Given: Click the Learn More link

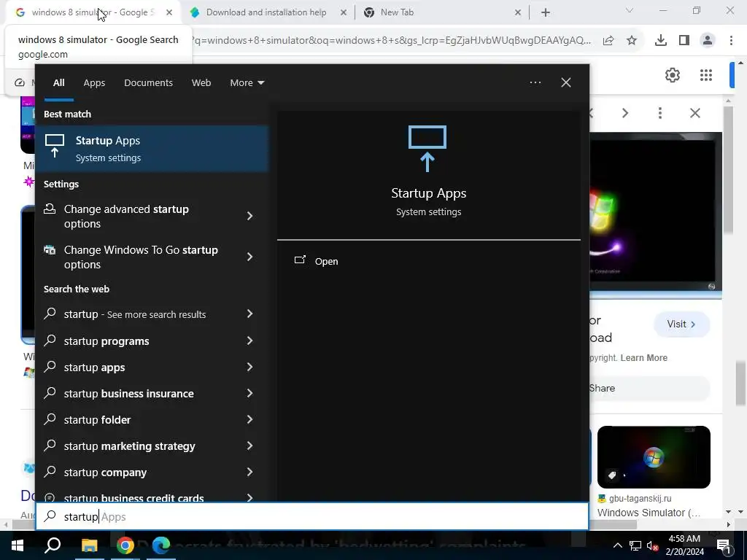Looking at the screenshot, I should pos(643,357).
